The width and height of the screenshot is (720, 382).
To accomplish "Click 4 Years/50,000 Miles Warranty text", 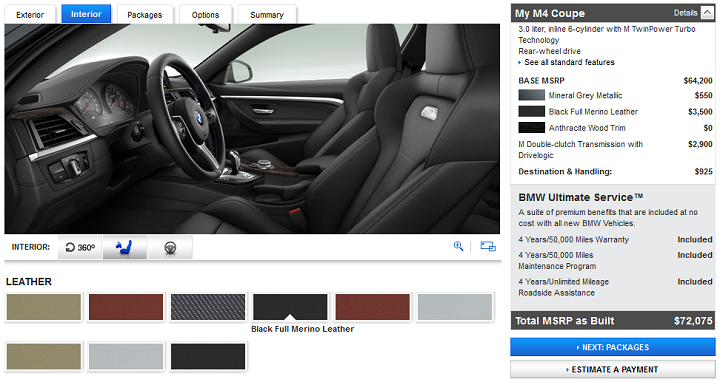I will click(574, 239).
